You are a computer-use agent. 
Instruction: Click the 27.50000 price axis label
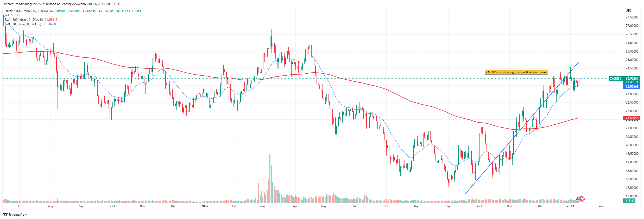pos(632,17)
